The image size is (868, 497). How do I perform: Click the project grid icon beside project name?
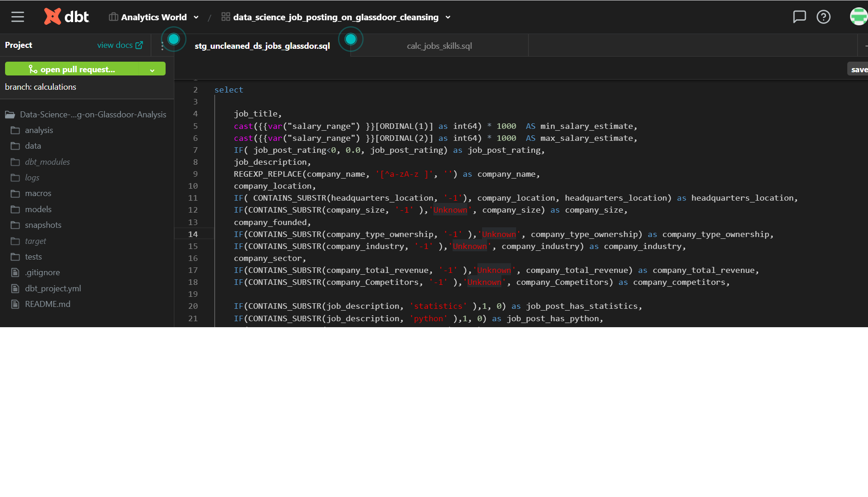pos(225,17)
